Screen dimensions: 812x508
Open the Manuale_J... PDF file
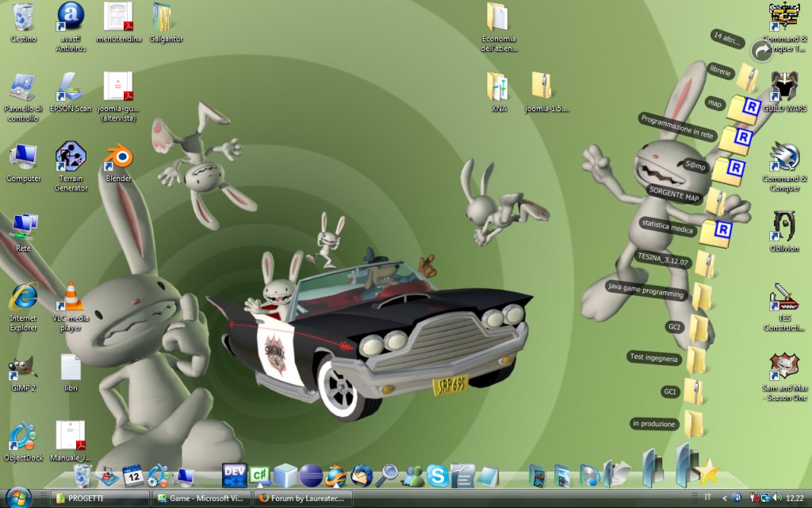pos(71,441)
